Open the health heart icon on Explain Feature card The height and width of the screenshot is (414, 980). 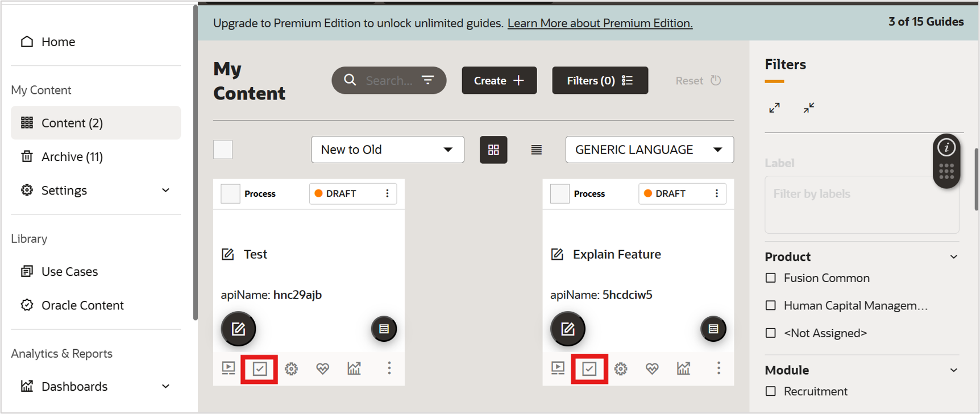coord(652,369)
